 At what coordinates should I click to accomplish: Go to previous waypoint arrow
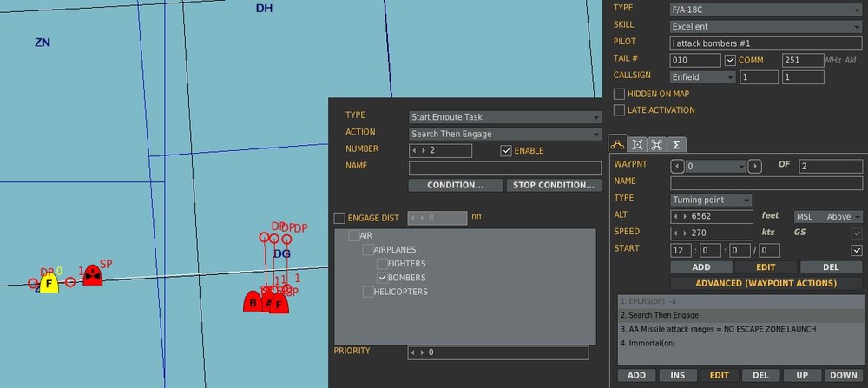coord(676,166)
